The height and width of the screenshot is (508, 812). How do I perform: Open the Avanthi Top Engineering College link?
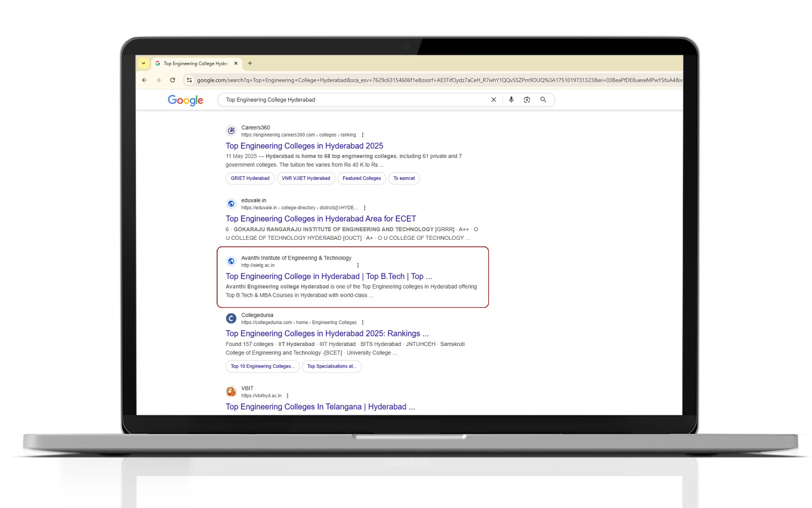click(328, 276)
